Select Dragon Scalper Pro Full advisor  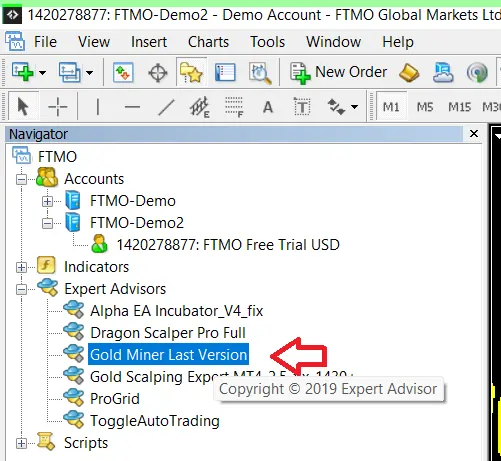click(x=168, y=333)
